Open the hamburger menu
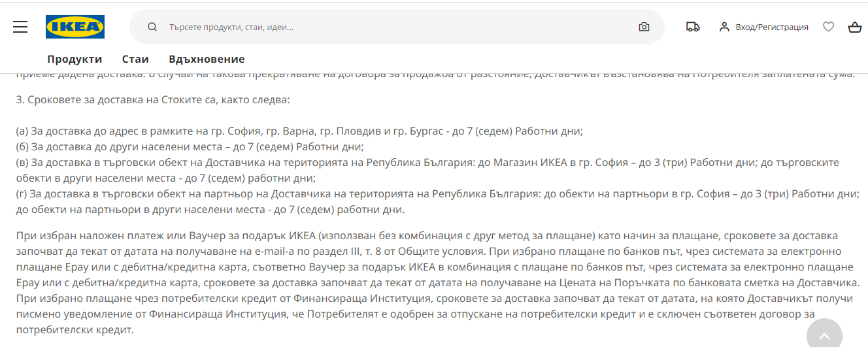 20,27
